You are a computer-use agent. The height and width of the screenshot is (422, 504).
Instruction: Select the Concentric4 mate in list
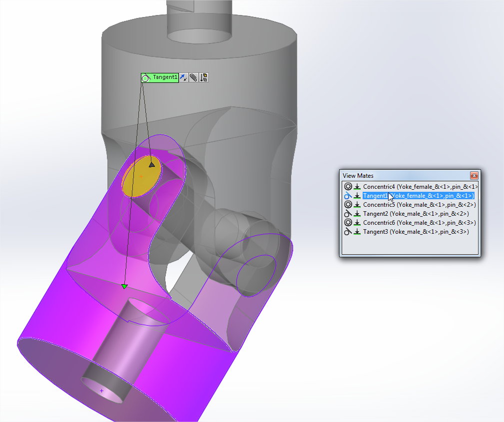click(420, 187)
